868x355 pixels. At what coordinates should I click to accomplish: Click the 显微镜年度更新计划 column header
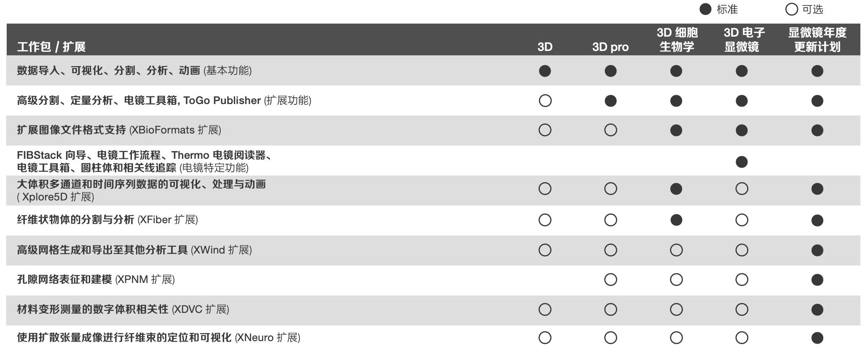click(817, 40)
